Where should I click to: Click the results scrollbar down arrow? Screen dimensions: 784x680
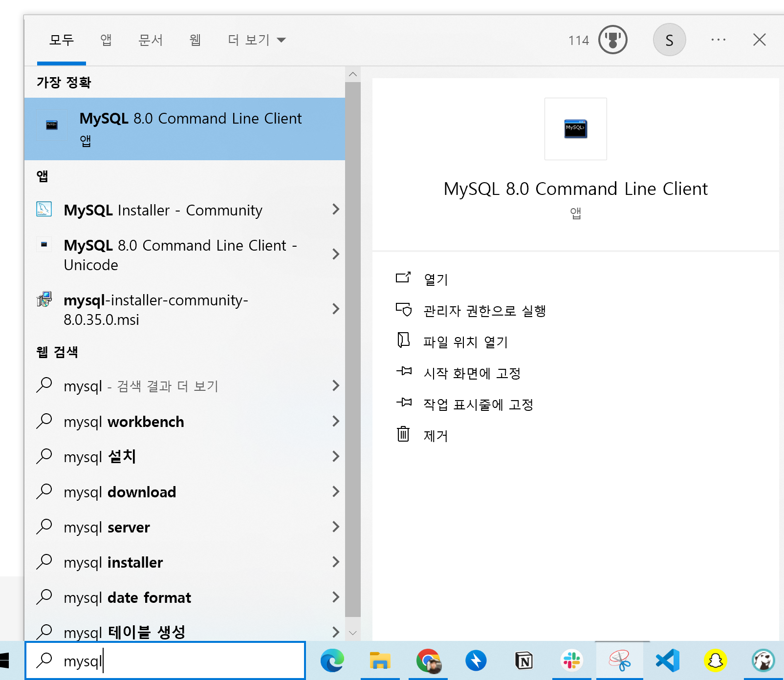pos(353,633)
